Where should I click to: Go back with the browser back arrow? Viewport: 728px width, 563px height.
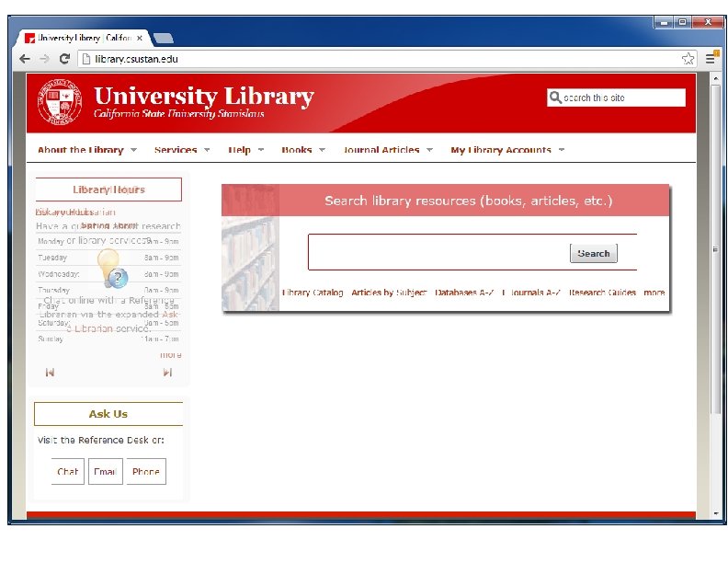click(25, 59)
